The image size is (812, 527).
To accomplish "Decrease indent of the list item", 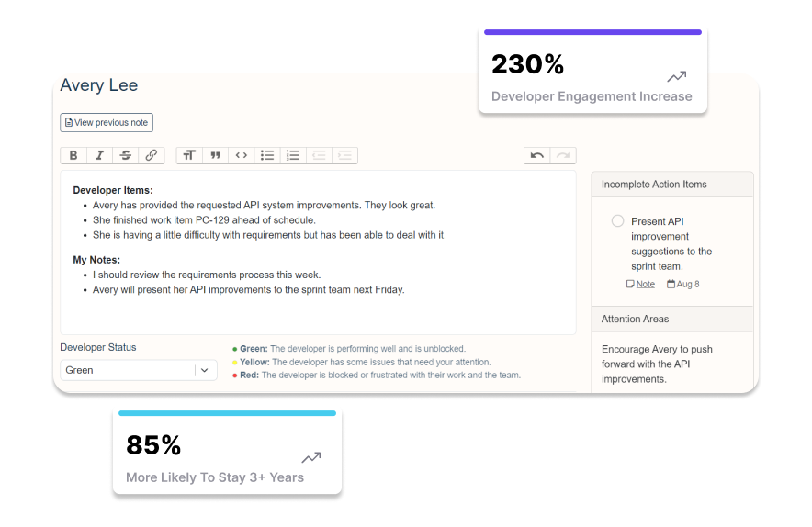I will coord(319,155).
